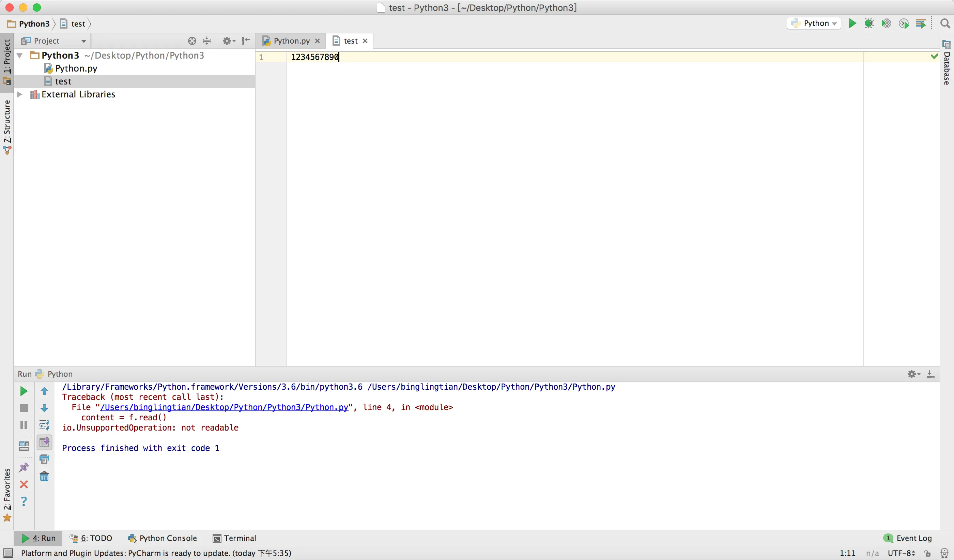Click the red Close X in Run panel
Viewport: 954px width, 560px height.
[x=24, y=484]
